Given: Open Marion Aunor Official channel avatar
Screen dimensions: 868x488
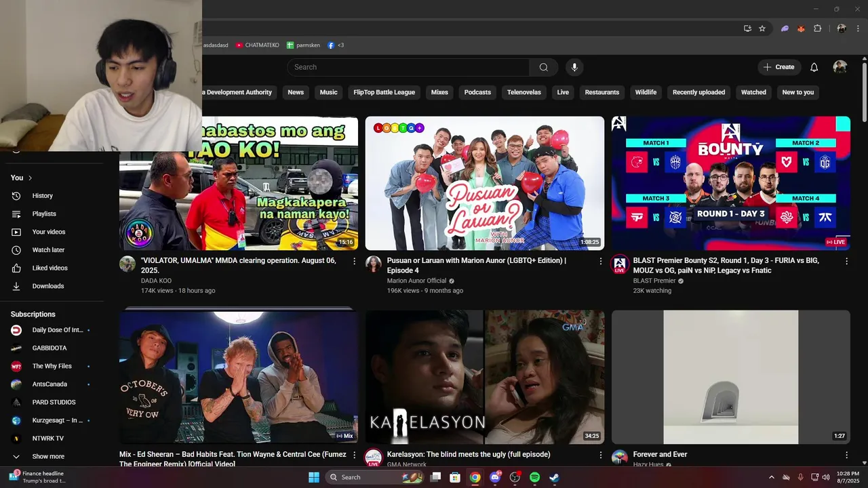Looking at the screenshot, I should 374,264.
